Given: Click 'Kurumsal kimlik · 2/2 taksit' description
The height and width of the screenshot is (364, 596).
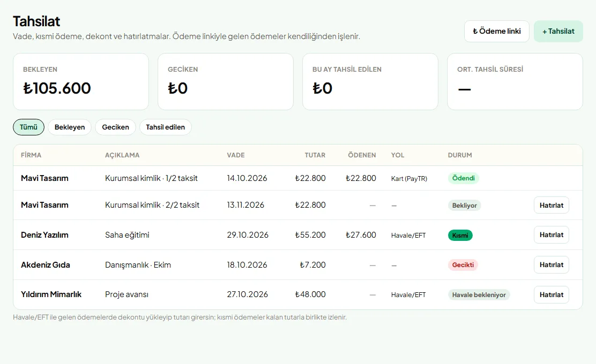Looking at the screenshot, I should (x=152, y=205).
